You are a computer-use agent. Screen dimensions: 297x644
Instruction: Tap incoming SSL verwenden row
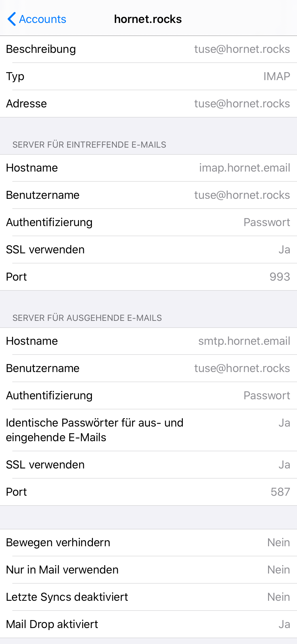coord(148,250)
